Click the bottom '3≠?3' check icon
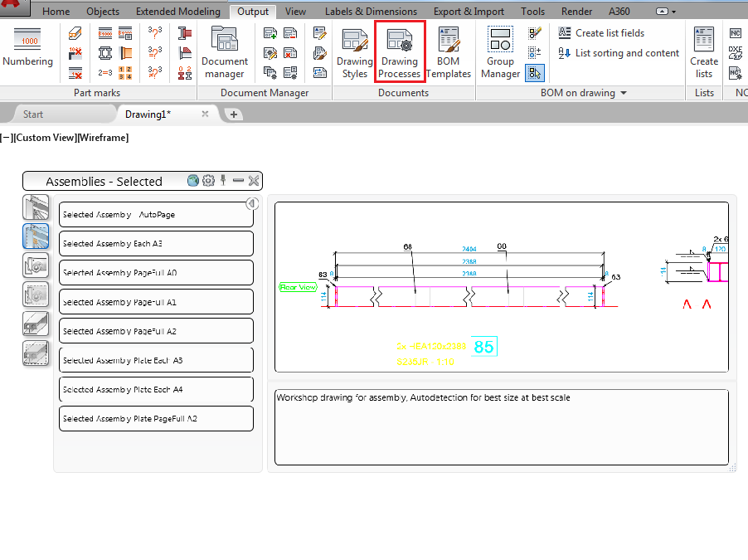Image resolution: width=748 pixels, height=560 pixels. click(154, 73)
